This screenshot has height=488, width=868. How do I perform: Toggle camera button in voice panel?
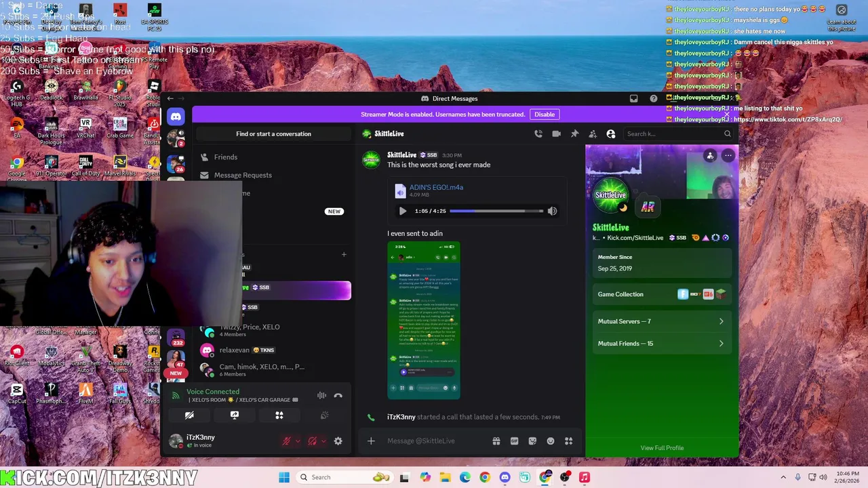[189, 415]
